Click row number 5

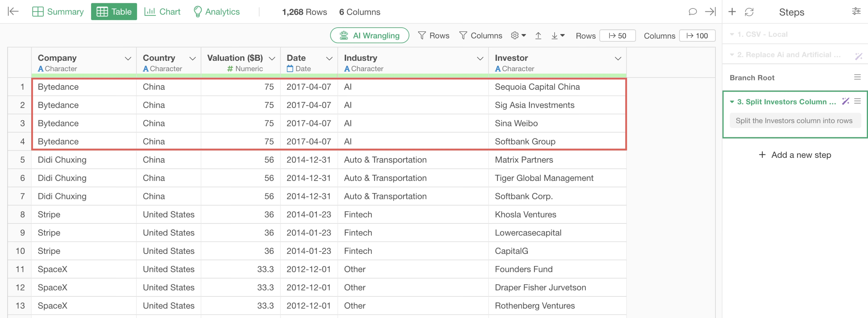point(19,159)
